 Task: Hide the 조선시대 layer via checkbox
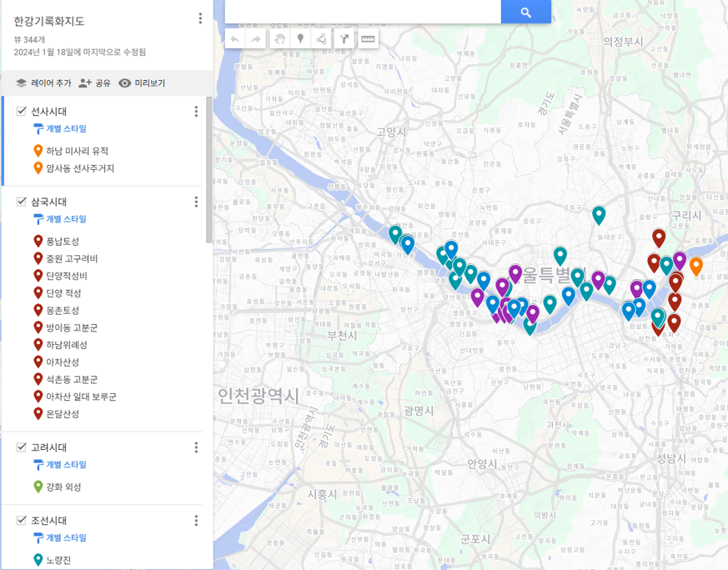tap(22, 520)
